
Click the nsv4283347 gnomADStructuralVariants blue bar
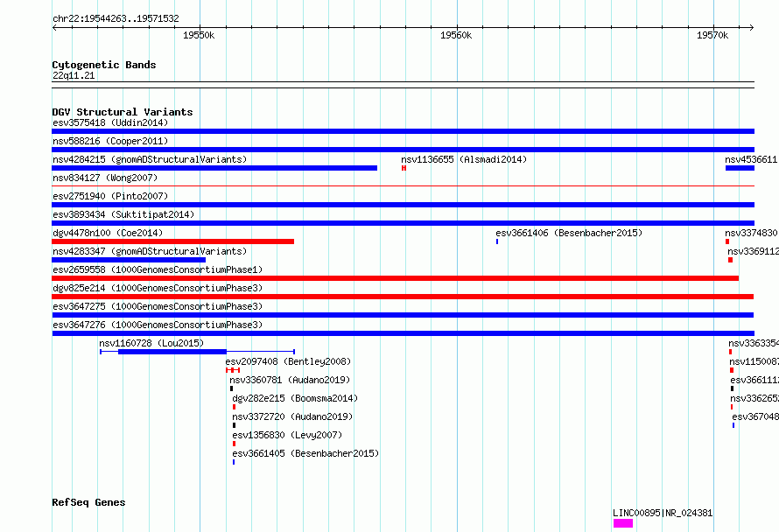click(x=129, y=260)
